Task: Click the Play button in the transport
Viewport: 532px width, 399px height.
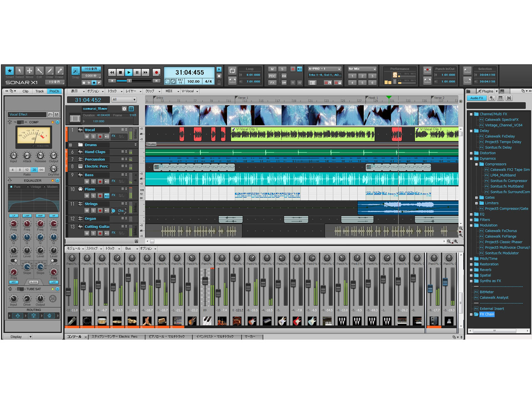Action: point(129,72)
